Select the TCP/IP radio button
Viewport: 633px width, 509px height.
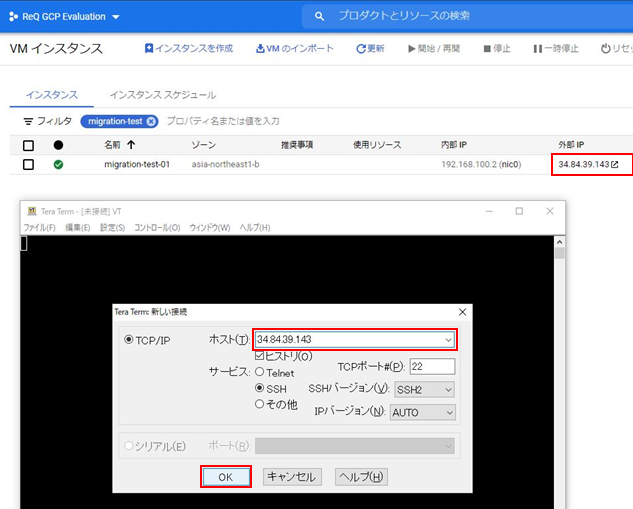tap(128, 340)
